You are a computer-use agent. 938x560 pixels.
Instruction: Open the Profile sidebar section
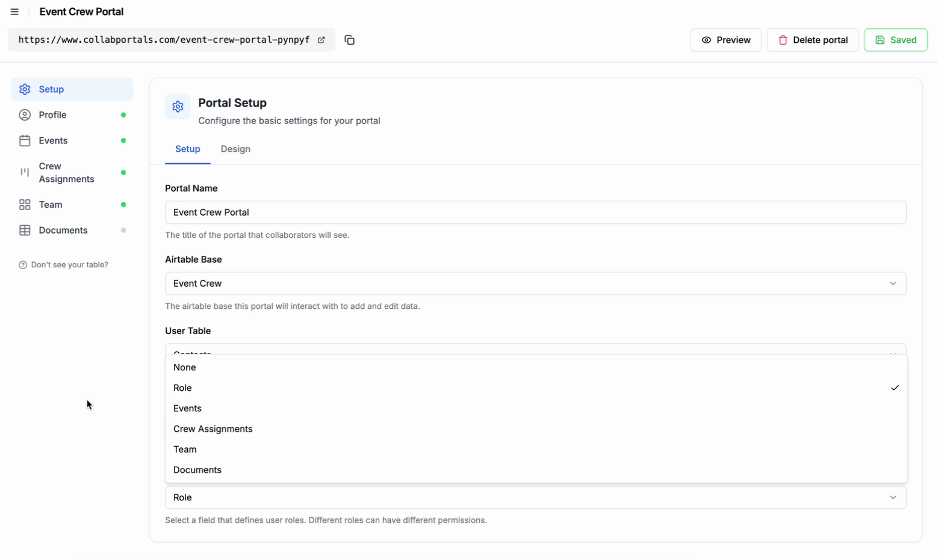(x=72, y=115)
